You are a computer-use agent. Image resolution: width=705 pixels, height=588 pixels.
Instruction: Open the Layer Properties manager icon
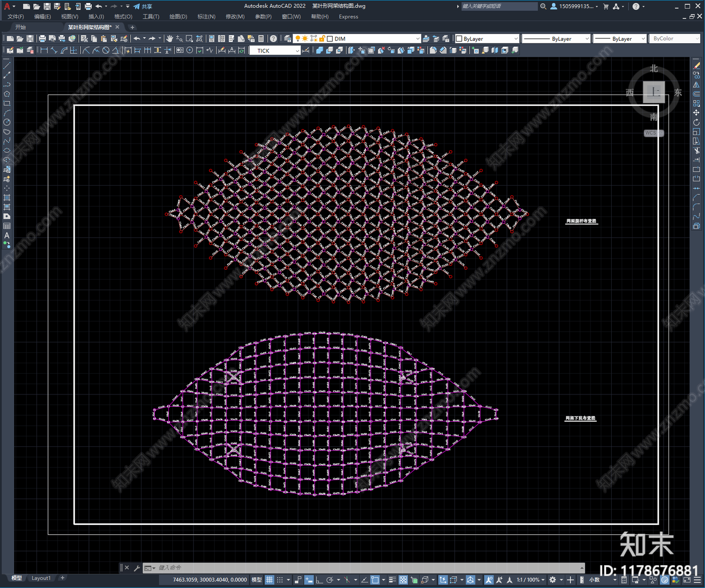pyautogui.click(x=288, y=39)
